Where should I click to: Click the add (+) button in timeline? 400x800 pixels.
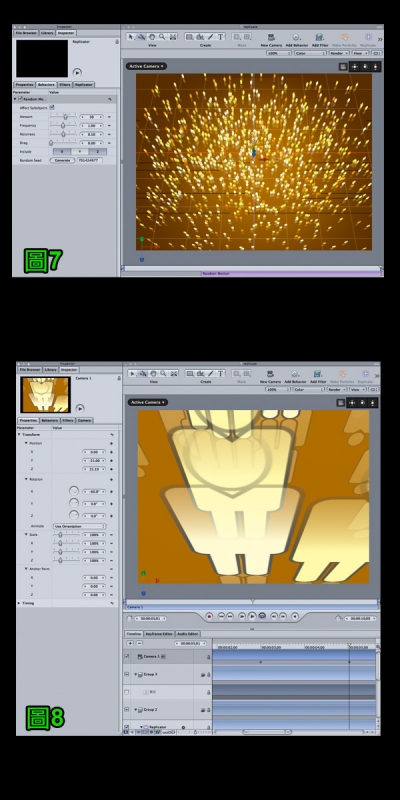click(x=130, y=643)
